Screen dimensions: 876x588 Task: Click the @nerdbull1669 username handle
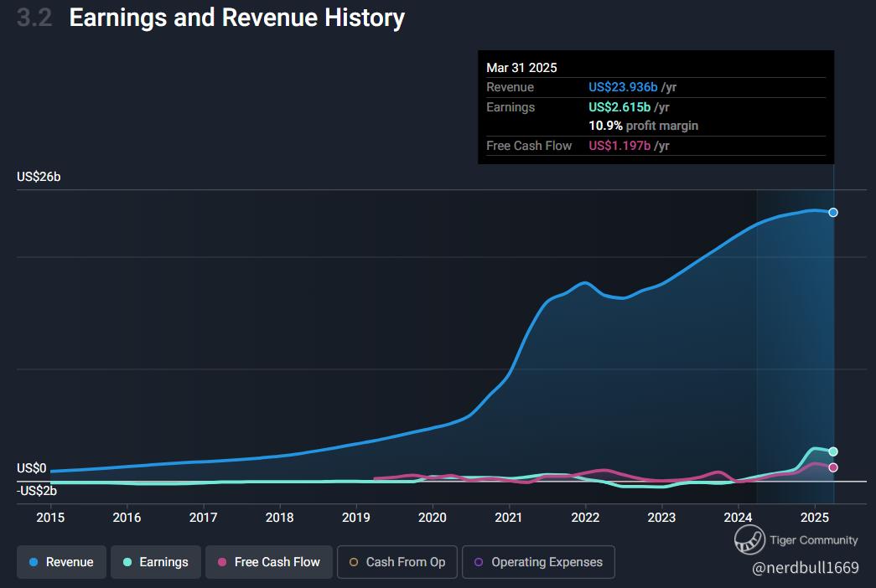805,568
